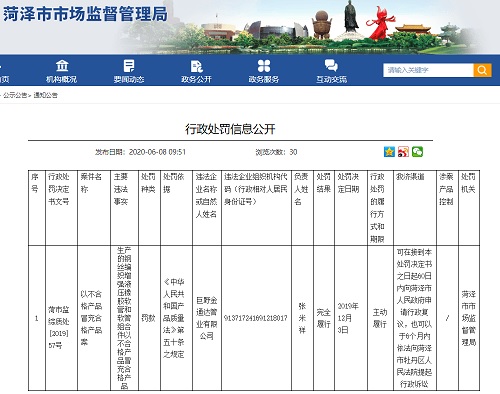Select the 负责人姓名 column header
500x394 pixels.
point(302,208)
